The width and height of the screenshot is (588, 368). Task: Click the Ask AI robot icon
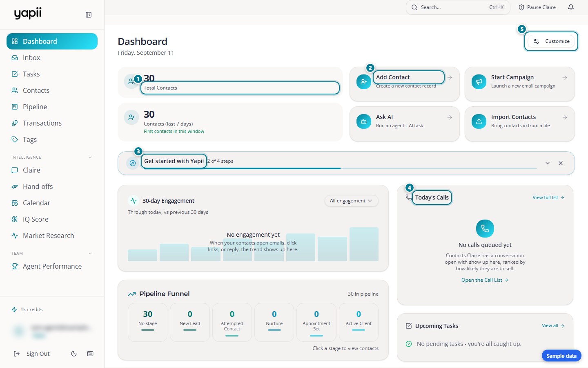click(364, 121)
